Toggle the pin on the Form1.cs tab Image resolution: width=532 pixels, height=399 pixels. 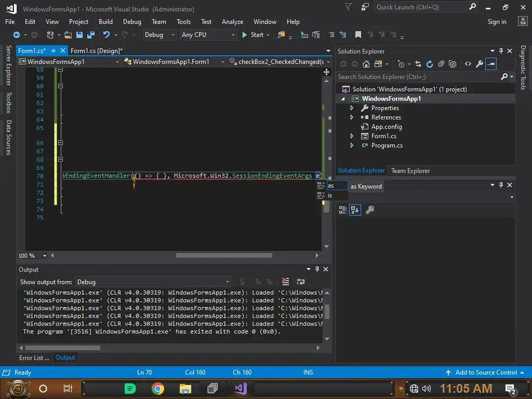coord(54,50)
